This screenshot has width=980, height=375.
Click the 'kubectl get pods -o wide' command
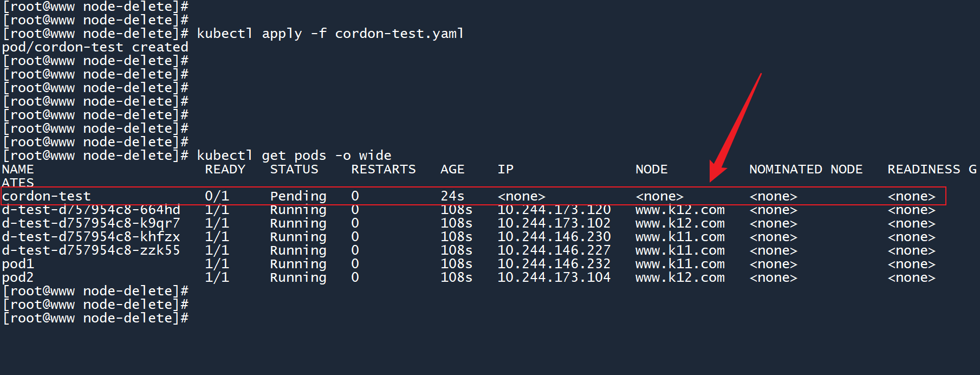pos(294,156)
